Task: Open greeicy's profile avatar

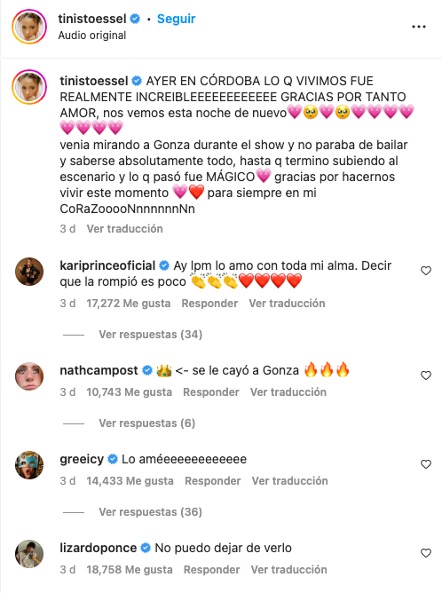Action: point(29,465)
